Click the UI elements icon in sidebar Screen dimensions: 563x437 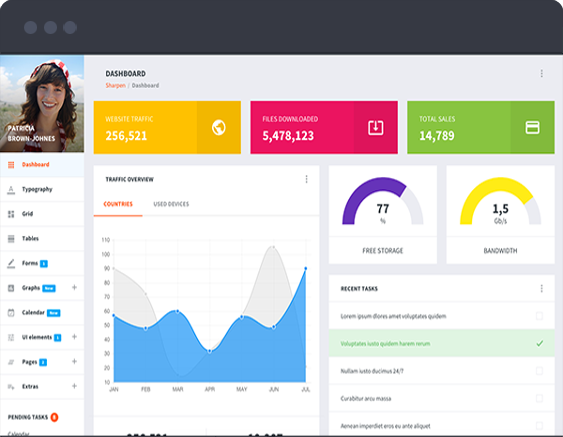(11, 338)
